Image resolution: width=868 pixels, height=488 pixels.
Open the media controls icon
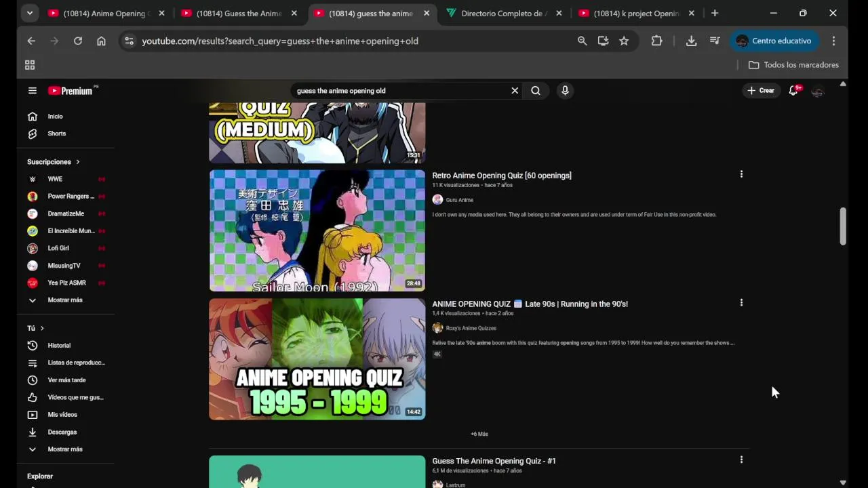click(x=715, y=41)
